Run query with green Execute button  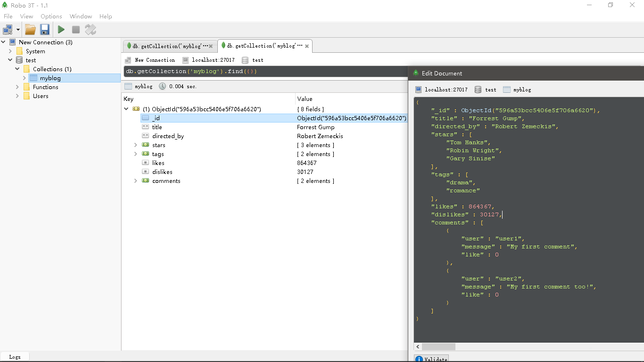tap(61, 30)
